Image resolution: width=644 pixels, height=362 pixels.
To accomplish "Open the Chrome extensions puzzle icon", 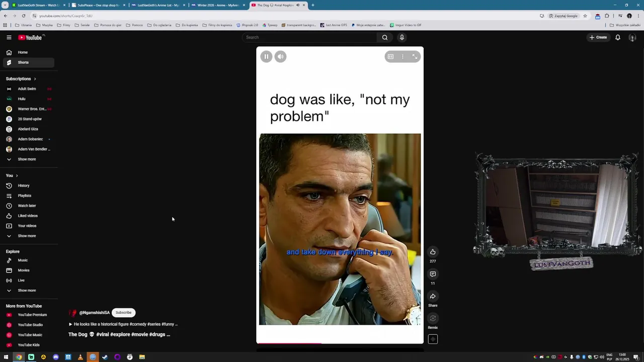I will click(x=607, y=16).
